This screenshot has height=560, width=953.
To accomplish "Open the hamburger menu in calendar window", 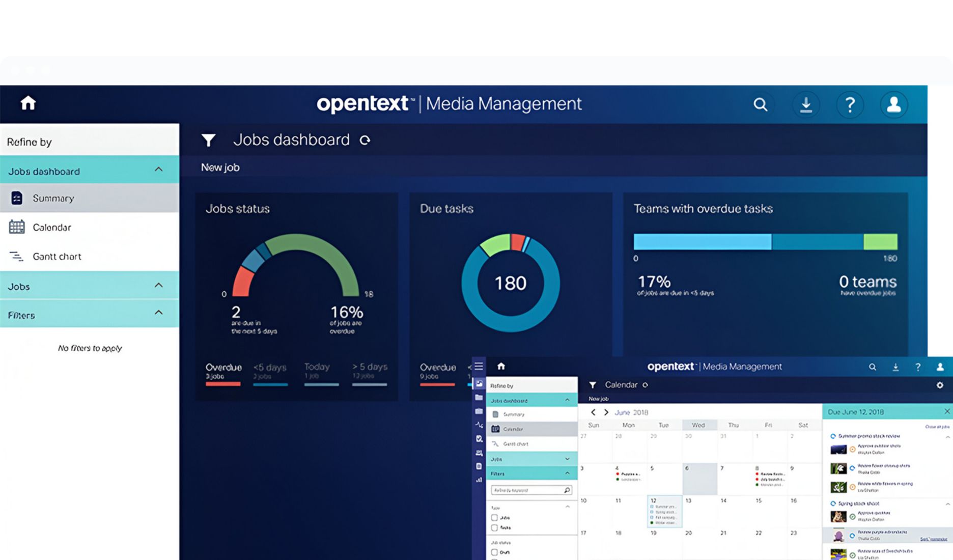I will coord(479,366).
